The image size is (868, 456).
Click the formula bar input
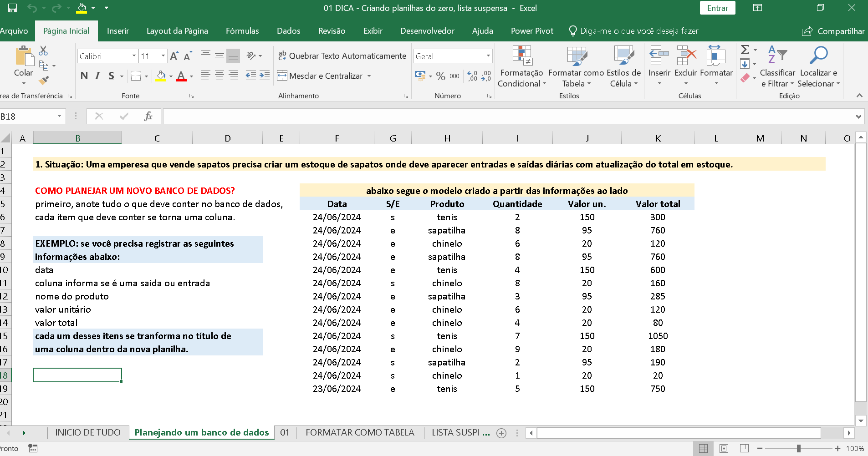508,116
